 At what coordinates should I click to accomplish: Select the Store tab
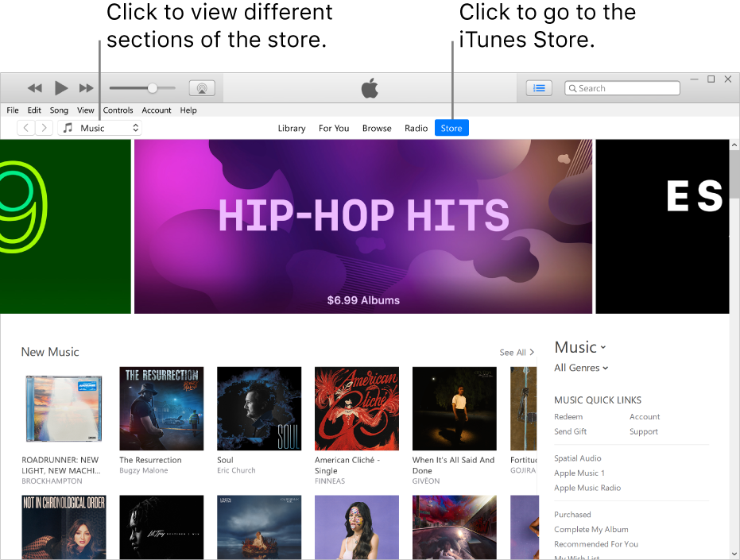click(x=451, y=128)
